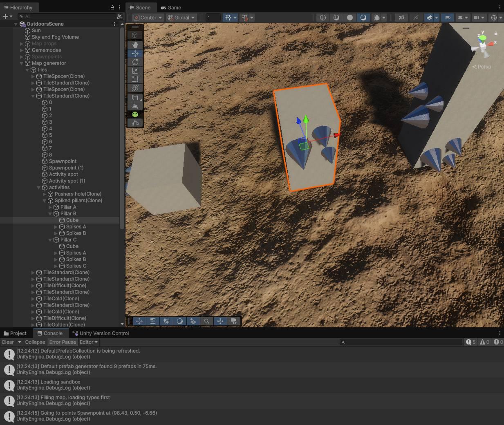Image resolution: width=504 pixels, height=425 pixels.
Task: Click the green Y axis gizmo arrow
Action: [306, 120]
